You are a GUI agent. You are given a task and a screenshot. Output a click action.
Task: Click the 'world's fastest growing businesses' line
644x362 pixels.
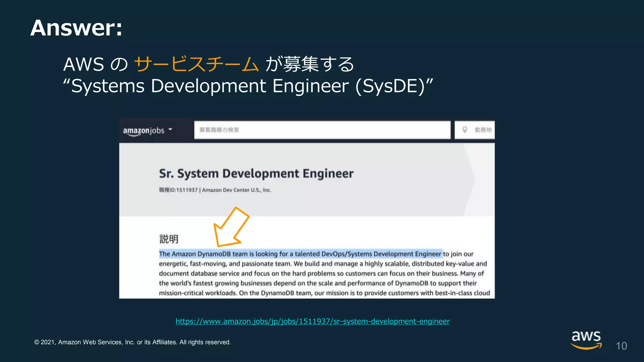318,283
